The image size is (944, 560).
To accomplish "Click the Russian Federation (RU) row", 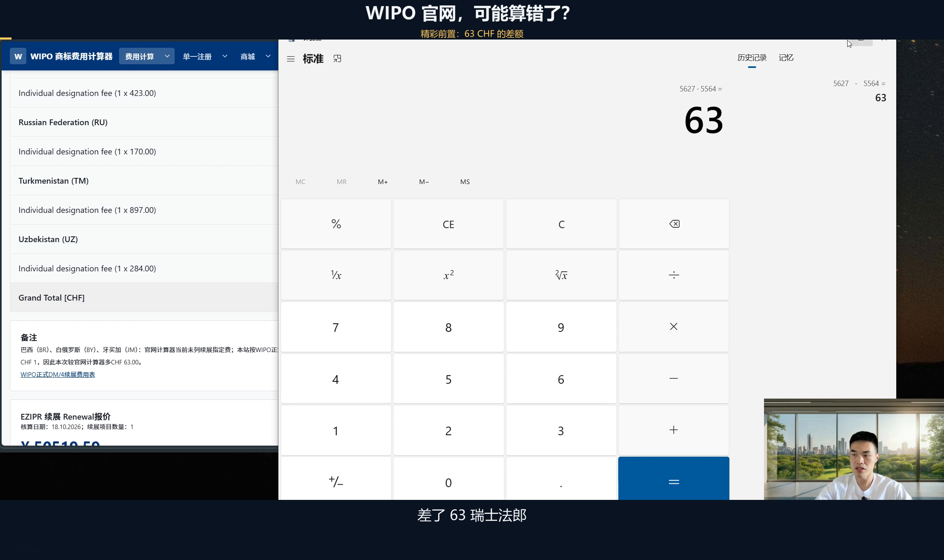I will coord(144,122).
